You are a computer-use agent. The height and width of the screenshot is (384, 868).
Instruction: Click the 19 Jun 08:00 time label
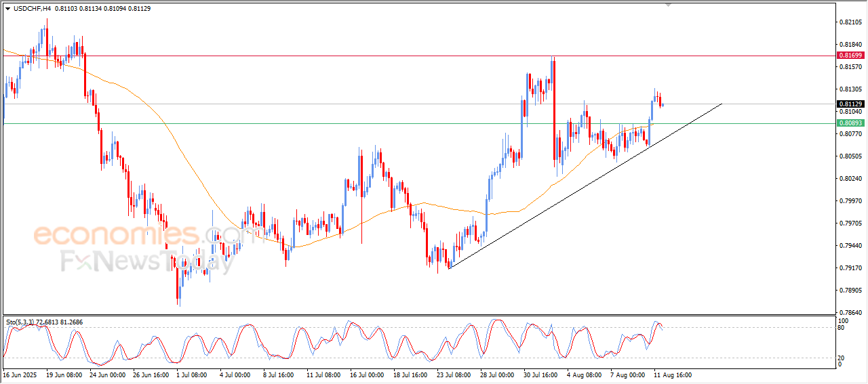click(64, 375)
